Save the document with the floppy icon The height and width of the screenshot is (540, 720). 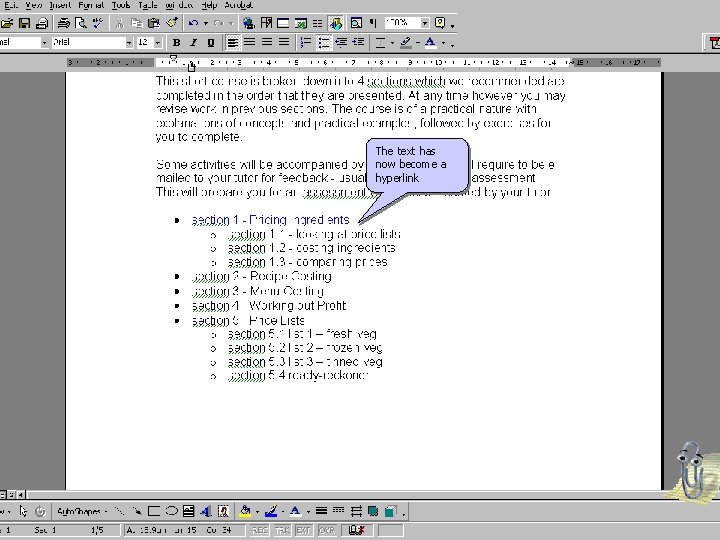tap(24, 23)
